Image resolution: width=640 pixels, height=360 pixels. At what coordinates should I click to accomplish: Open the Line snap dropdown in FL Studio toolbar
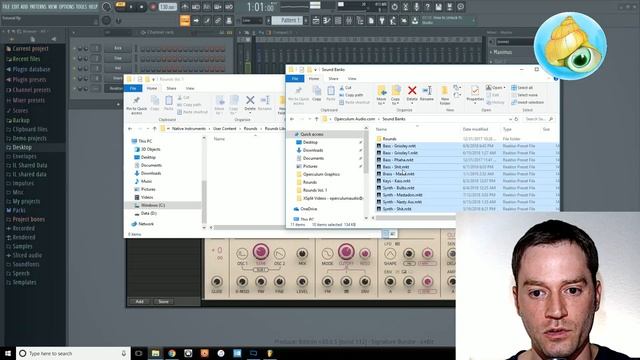252,20
